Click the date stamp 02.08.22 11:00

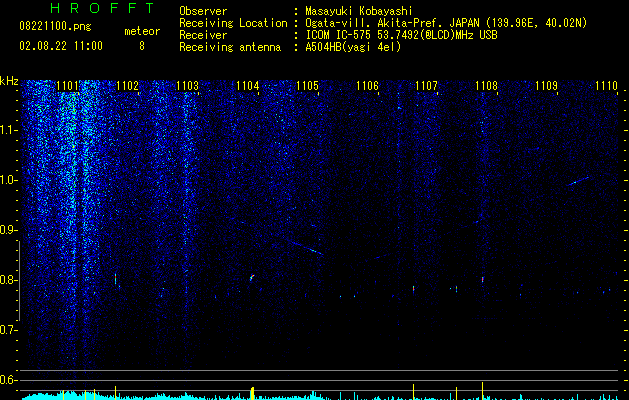pos(61,46)
